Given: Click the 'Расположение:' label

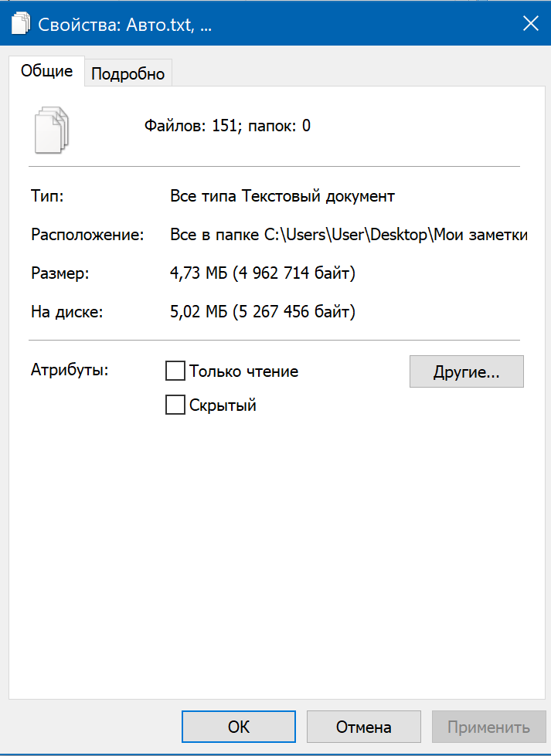Looking at the screenshot, I should [x=87, y=235].
